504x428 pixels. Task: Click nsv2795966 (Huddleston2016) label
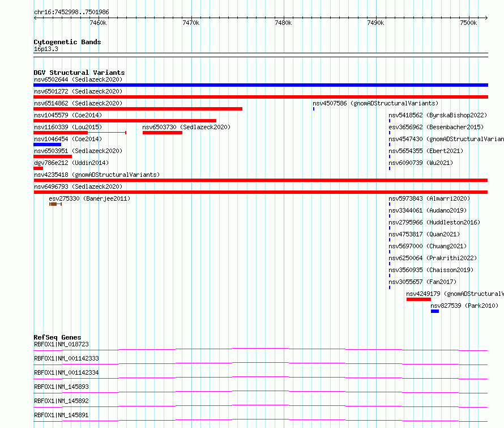[x=434, y=222]
